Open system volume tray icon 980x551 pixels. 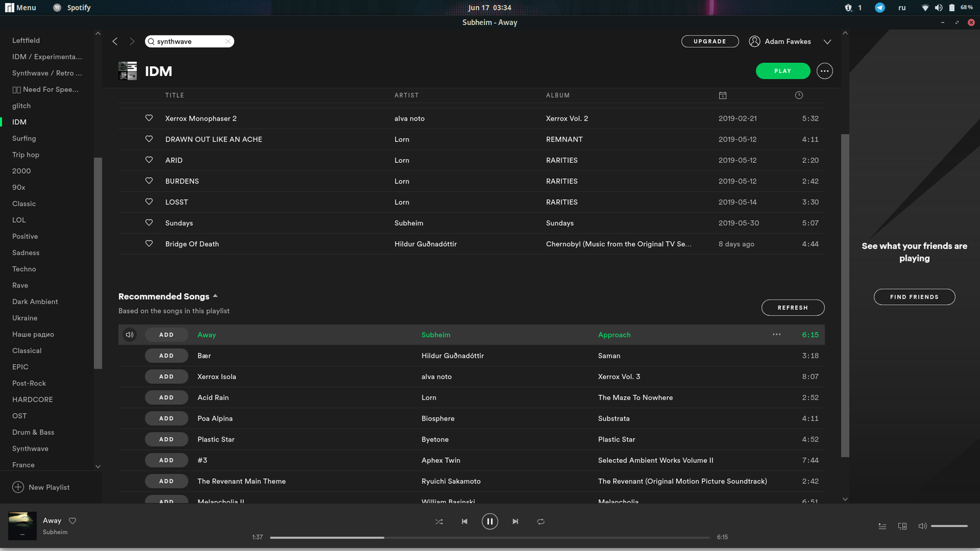[938, 7]
